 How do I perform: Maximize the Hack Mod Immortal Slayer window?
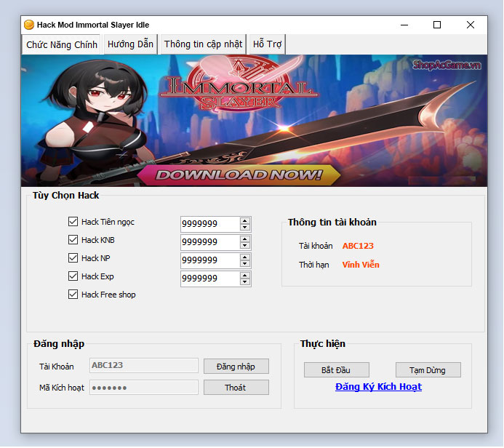pyautogui.click(x=437, y=25)
